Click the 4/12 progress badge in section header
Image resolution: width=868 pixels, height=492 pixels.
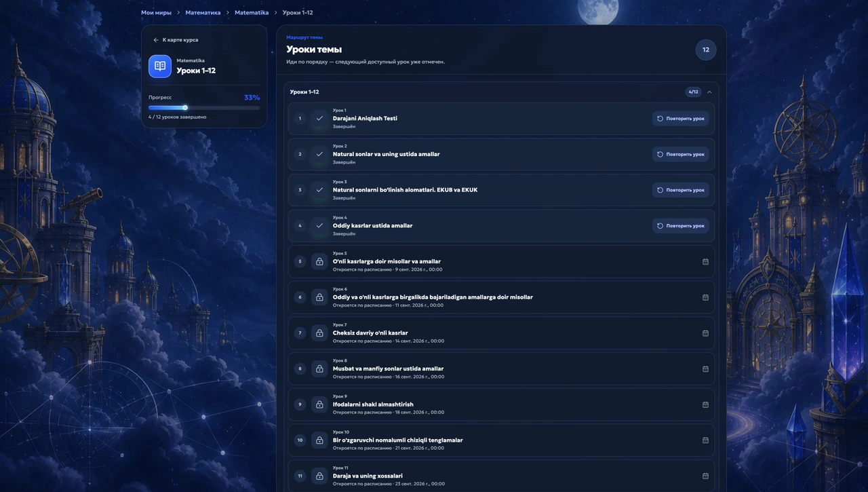pyautogui.click(x=693, y=92)
